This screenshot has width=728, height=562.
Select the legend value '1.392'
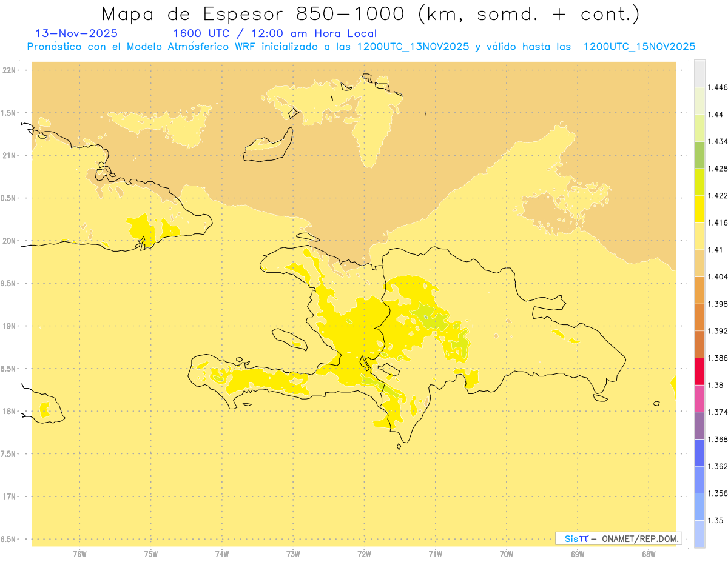click(x=718, y=331)
